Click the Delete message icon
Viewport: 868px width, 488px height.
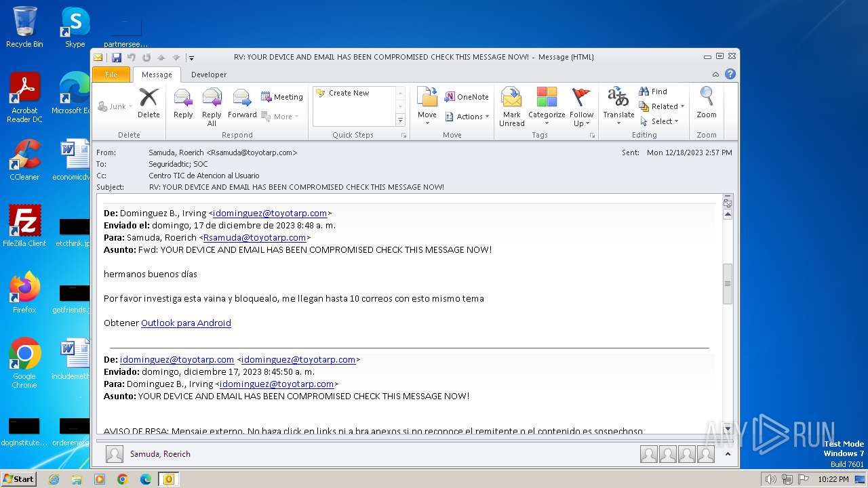click(x=149, y=103)
